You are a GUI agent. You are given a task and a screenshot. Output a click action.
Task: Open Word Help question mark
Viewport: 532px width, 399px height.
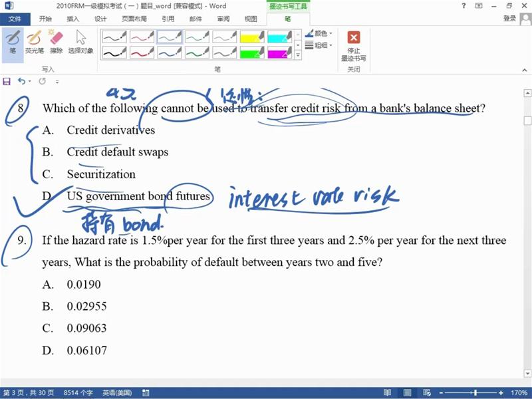click(x=464, y=6)
